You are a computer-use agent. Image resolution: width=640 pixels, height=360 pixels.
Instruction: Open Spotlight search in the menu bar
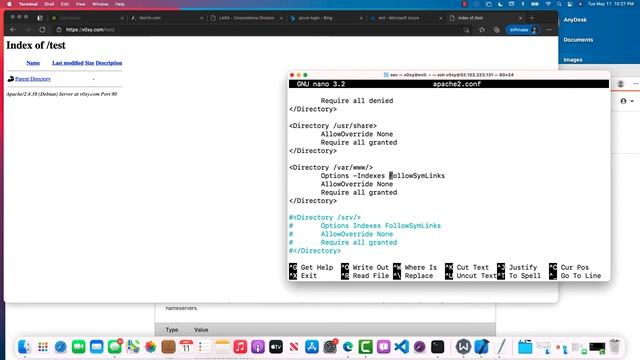pos(559,4)
